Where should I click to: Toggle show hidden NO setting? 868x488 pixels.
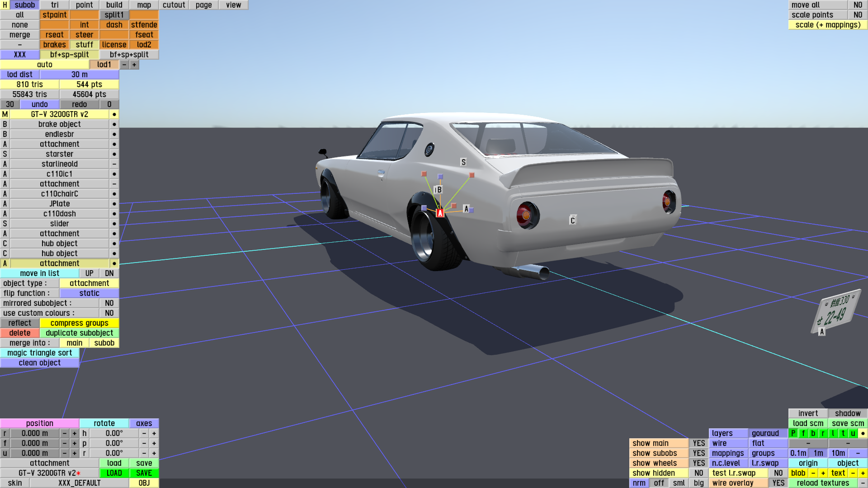(x=698, y=473)
